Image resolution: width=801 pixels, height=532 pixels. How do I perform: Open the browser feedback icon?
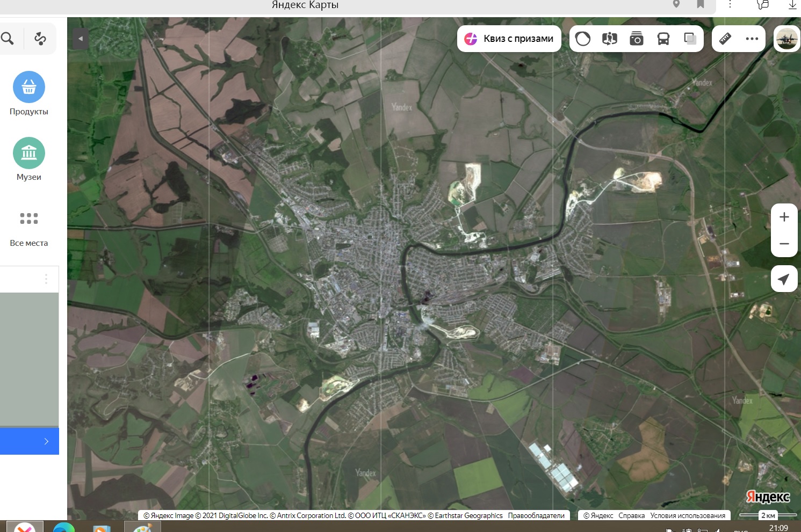tap(762, 4)
